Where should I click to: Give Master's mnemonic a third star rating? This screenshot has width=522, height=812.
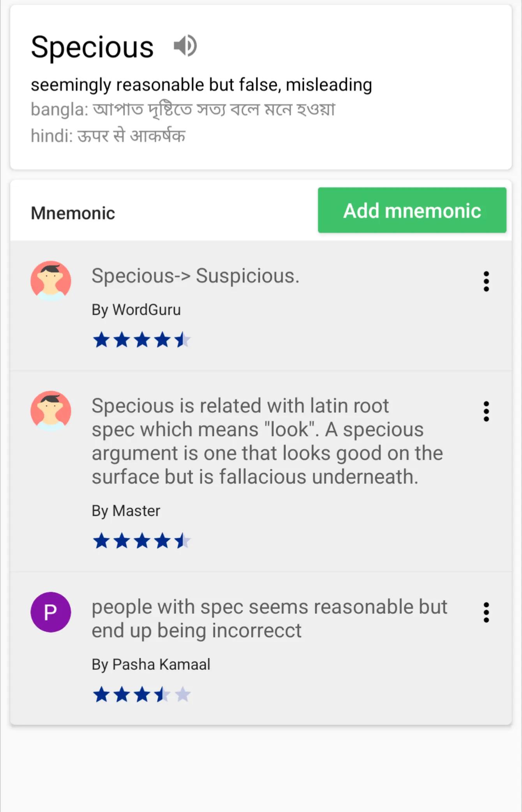(x=142, y=541)
